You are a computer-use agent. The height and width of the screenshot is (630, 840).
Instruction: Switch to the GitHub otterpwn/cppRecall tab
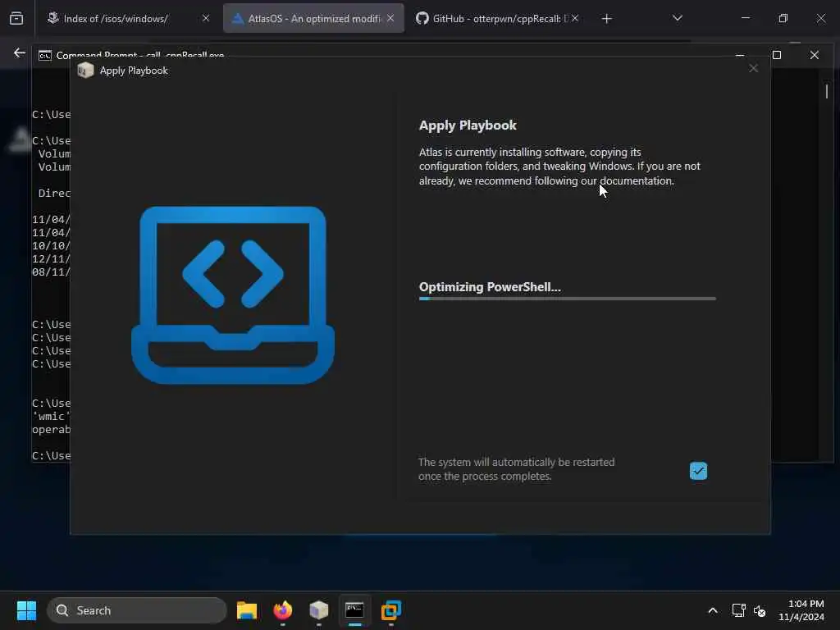point(496,19)
